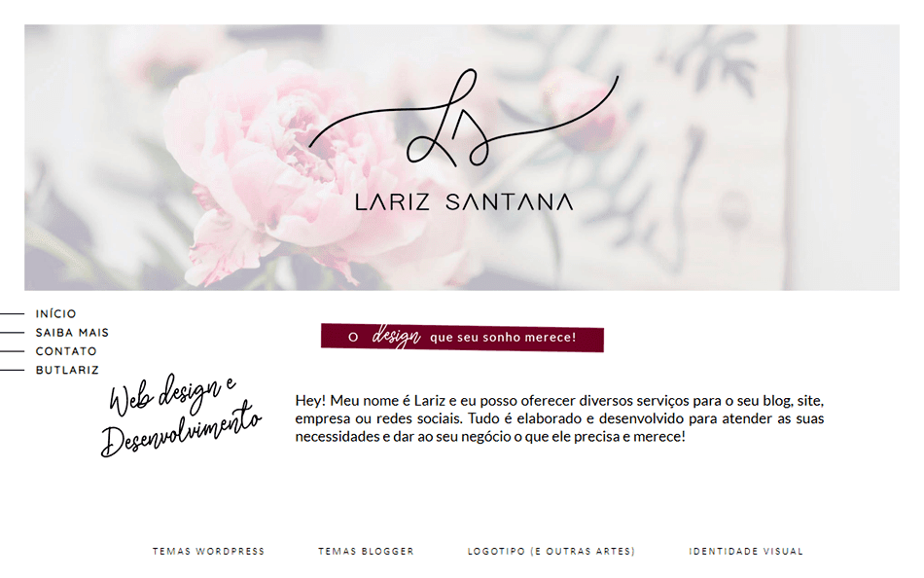Click the dash line beside INÍCIO
924x578 pixels.
click(x=13, y=313)
